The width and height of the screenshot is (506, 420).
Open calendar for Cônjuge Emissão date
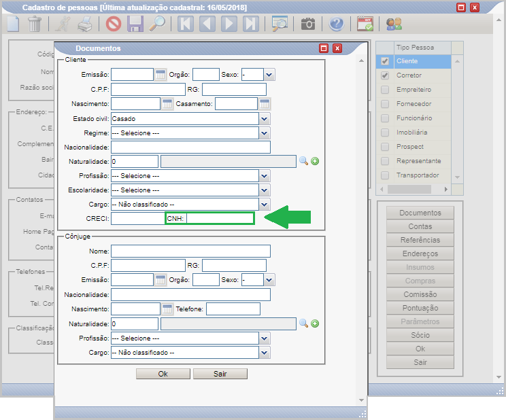click(x=161, y=280)
